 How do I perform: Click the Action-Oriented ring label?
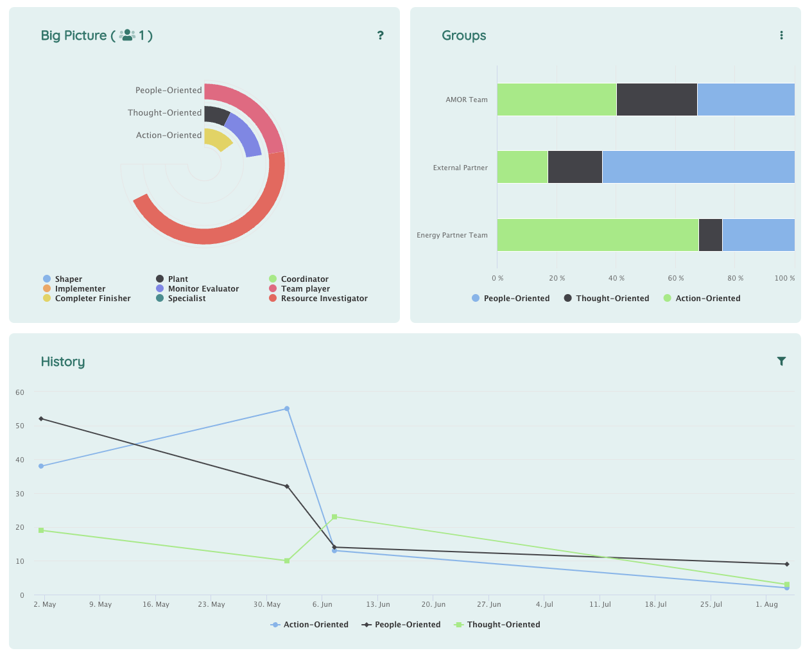click(169, 135)
